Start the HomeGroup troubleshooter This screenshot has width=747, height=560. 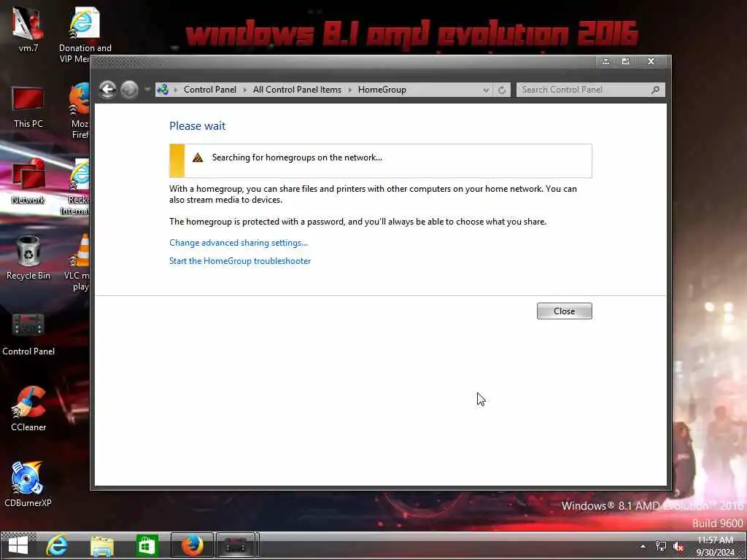click(x=239, y=261)
